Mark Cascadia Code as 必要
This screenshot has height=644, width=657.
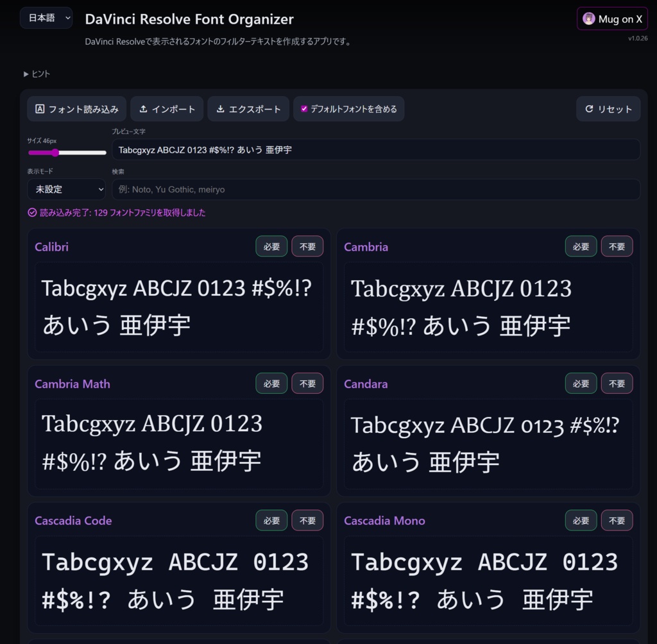(271, 520)
